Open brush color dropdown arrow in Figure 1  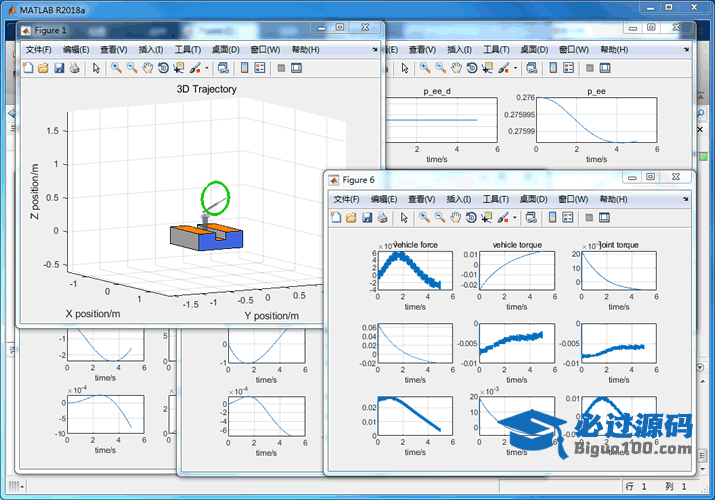207,68
